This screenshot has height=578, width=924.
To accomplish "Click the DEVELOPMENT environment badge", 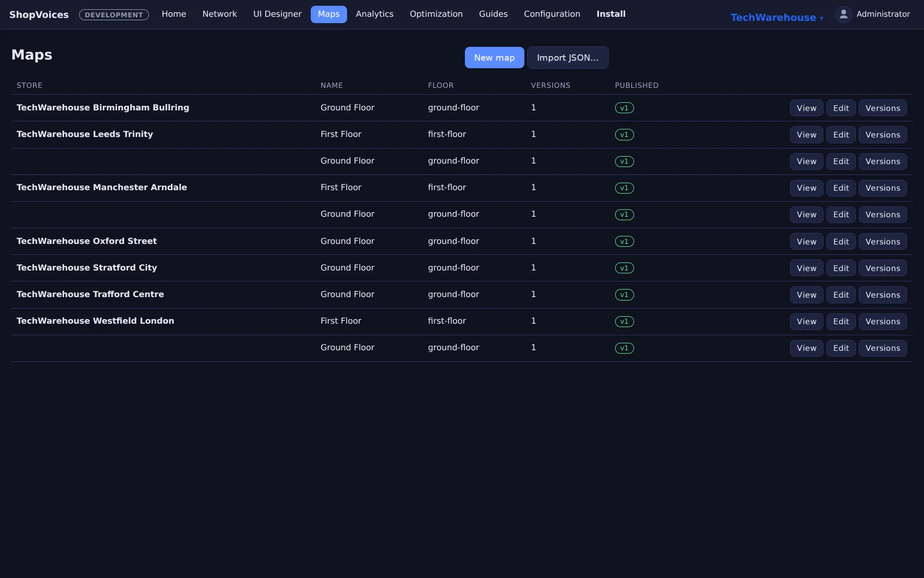I will [x=114, y=15].
